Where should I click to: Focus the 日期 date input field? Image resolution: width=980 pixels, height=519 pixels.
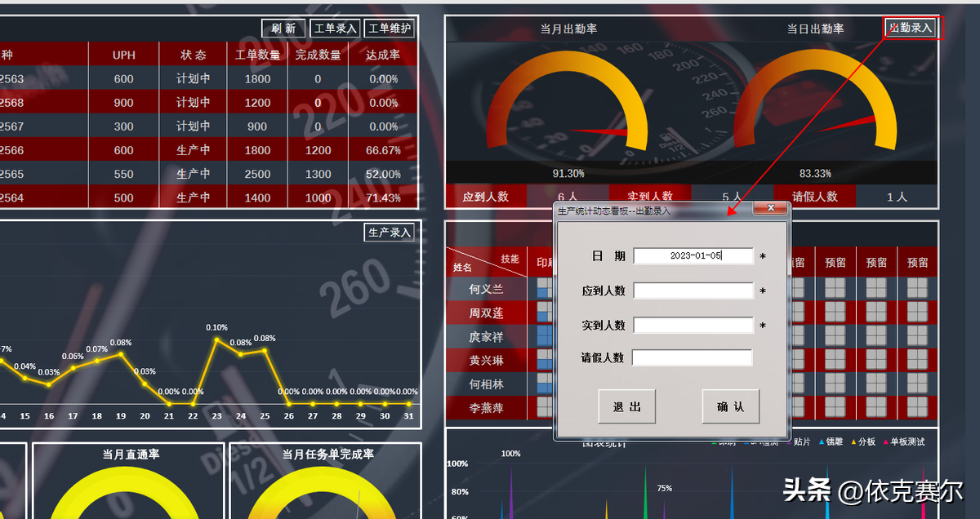pyautogui.click(x=693, y=255)
